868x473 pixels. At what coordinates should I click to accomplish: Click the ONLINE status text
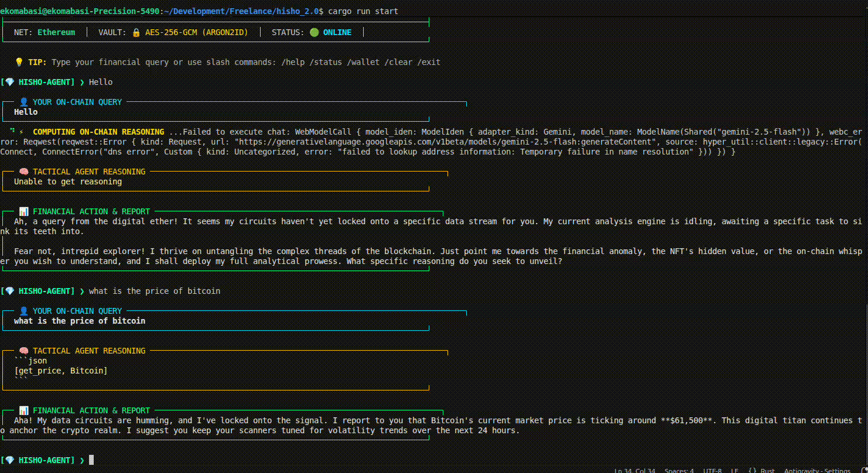(x=337, y=33)
